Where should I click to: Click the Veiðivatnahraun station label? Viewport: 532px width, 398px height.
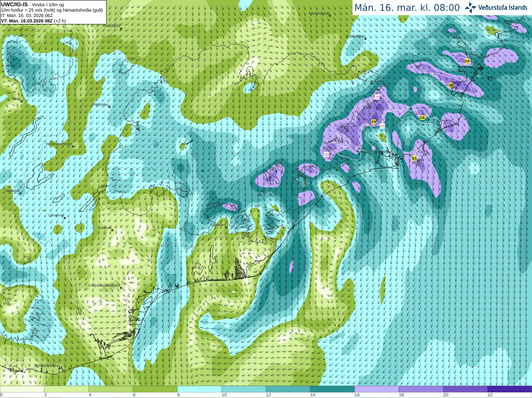[x=59, y=144]
